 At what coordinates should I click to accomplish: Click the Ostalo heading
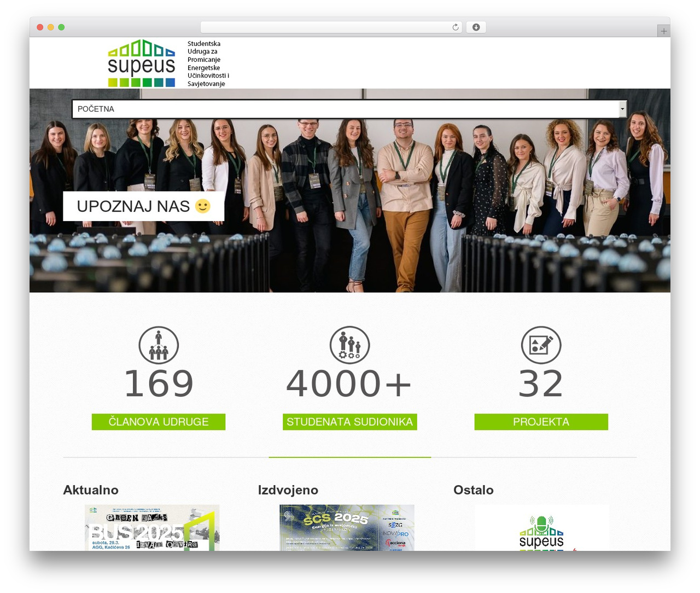474,490
